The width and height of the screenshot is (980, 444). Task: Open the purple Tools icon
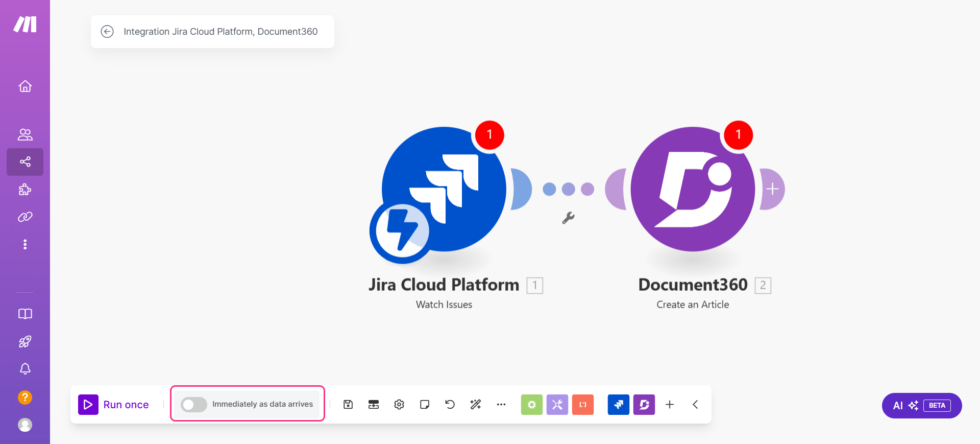coord(557,405)
